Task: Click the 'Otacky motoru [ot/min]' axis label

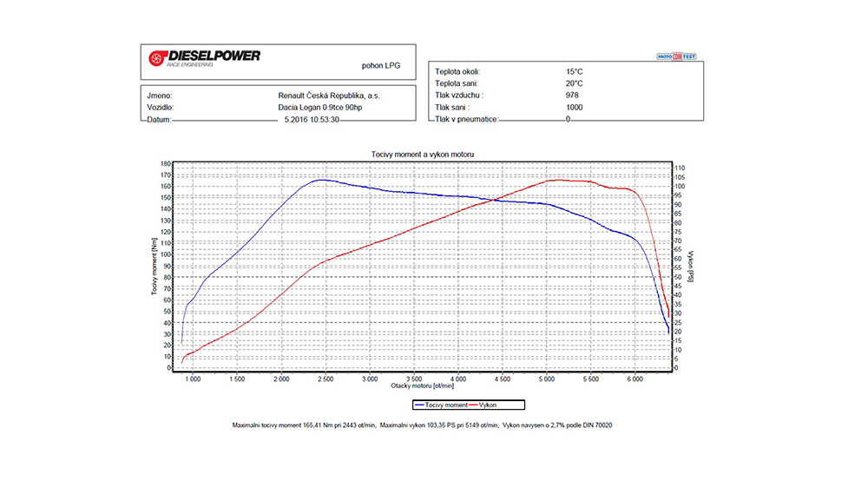Action: pos(423,386)
